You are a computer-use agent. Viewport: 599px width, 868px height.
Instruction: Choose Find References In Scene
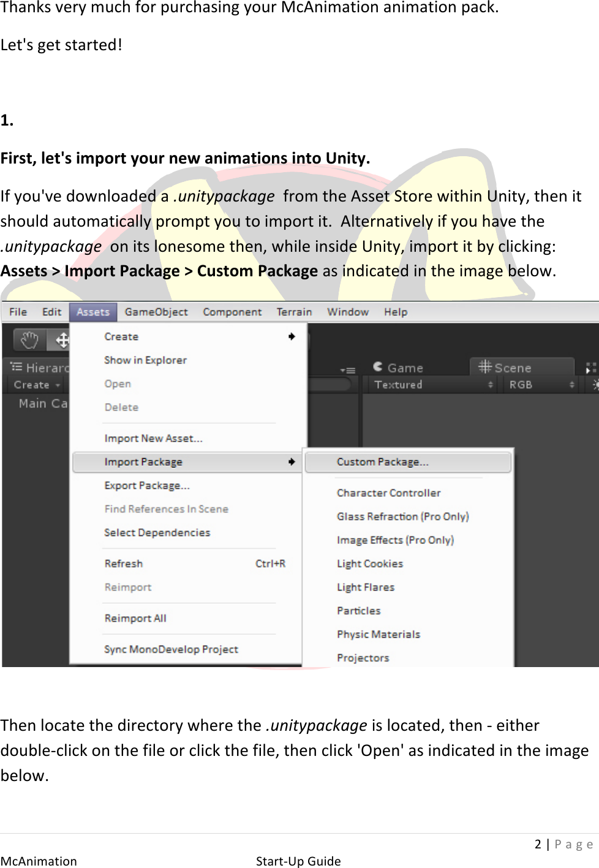tap(166, 509)
